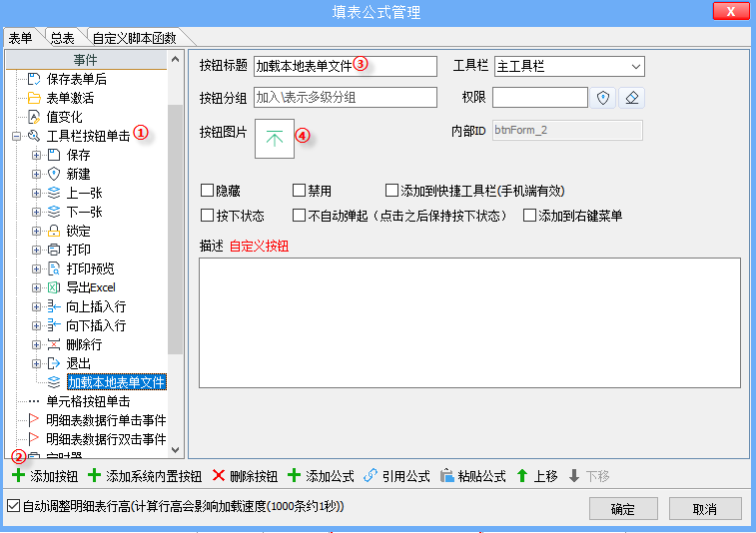
Task: Click the 保存 button icon in tree
Action: click(x=54, y=155)
